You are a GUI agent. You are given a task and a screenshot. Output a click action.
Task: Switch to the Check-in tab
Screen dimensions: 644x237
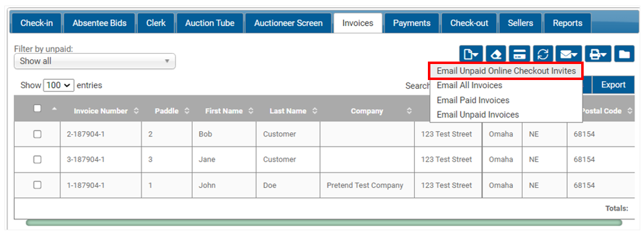[x=36, y=23]
